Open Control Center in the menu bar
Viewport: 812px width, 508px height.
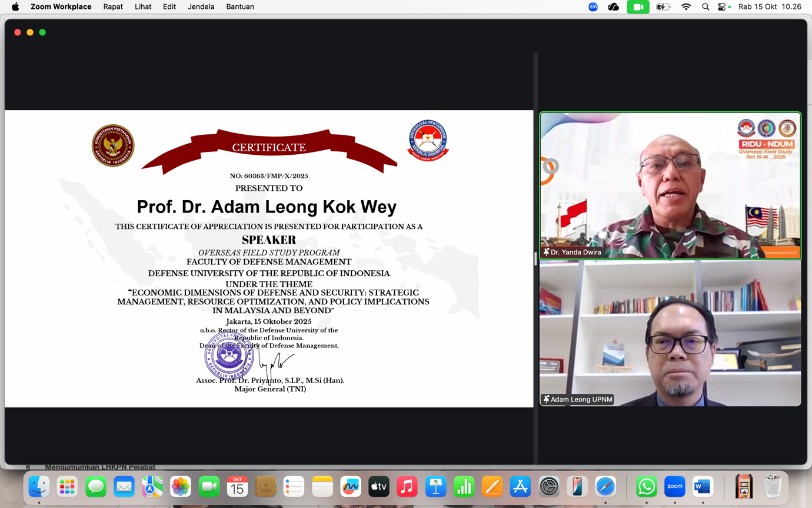point(722,7)
